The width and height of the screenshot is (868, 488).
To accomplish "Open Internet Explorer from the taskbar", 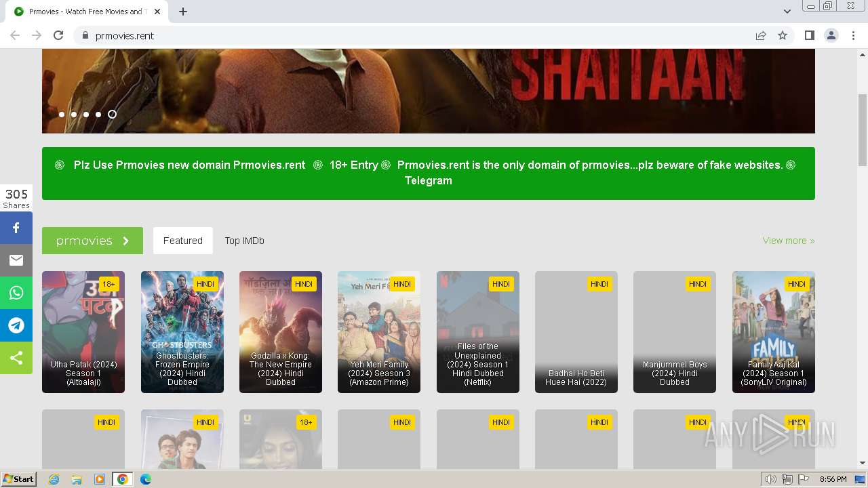I will [54, 479].
